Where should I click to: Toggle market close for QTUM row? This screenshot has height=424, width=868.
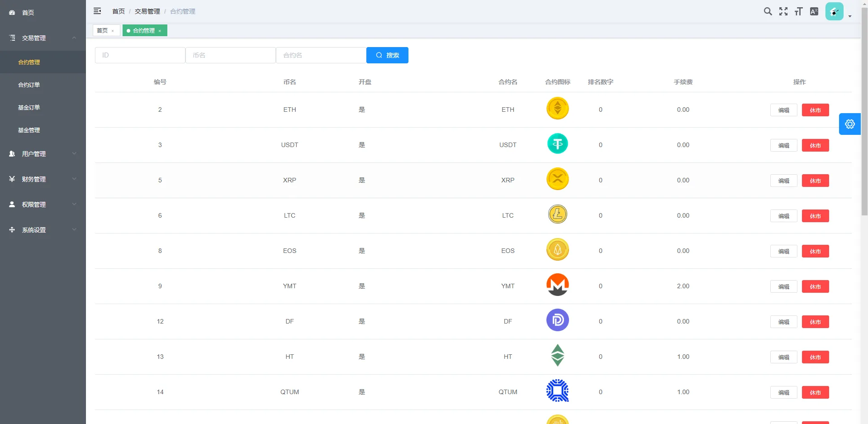(x=815, y=392)
